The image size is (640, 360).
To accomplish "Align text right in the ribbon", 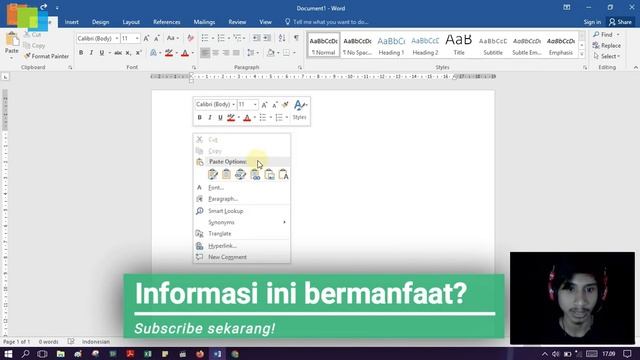I will pyautogui.click(x=226, y=53).
